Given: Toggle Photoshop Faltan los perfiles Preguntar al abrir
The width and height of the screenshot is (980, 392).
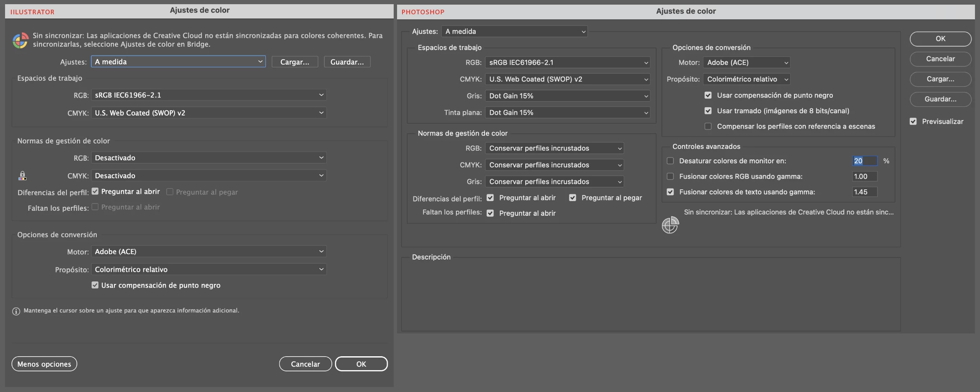Looking at the screenshot, I should point(490,213).
